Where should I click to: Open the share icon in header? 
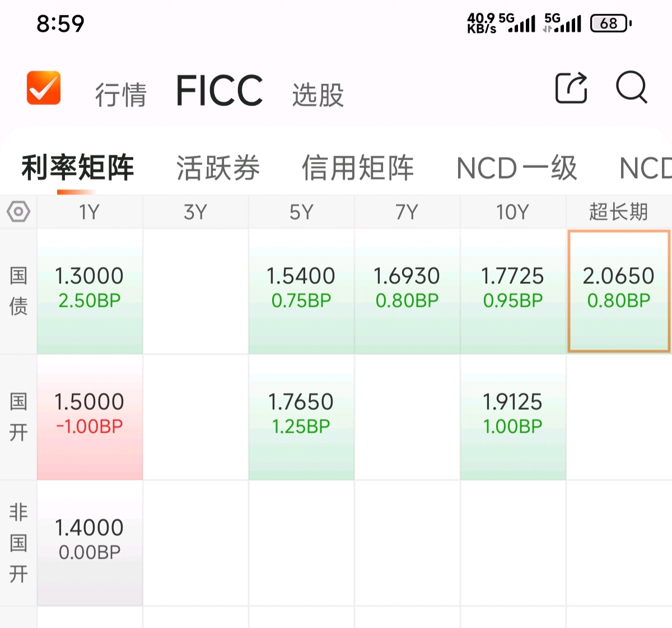point(571,88)
